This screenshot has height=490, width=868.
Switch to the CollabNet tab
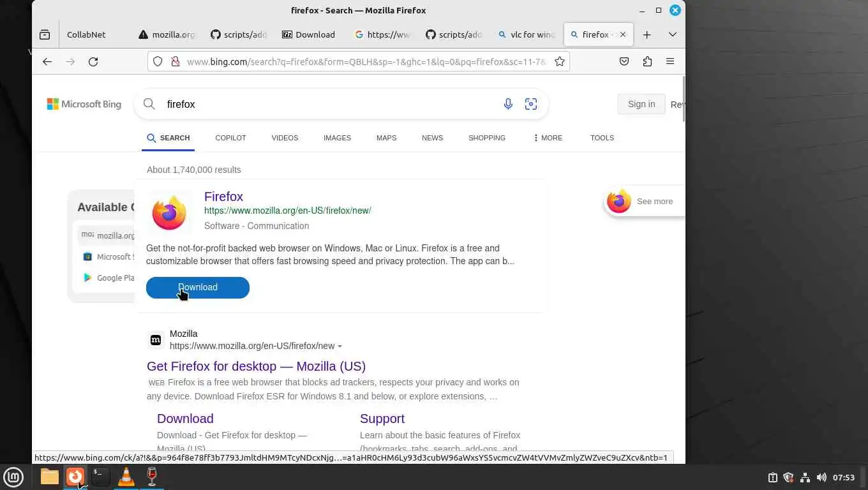click(86, 34)
